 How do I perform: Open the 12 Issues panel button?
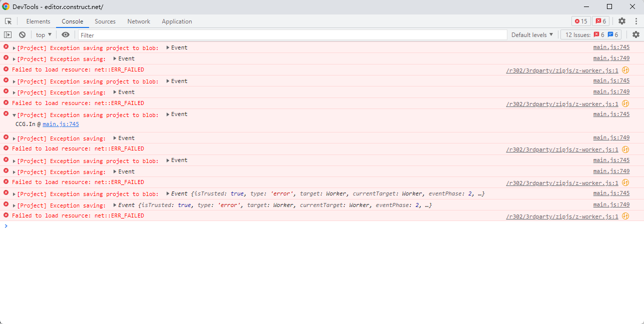(590, 34)
